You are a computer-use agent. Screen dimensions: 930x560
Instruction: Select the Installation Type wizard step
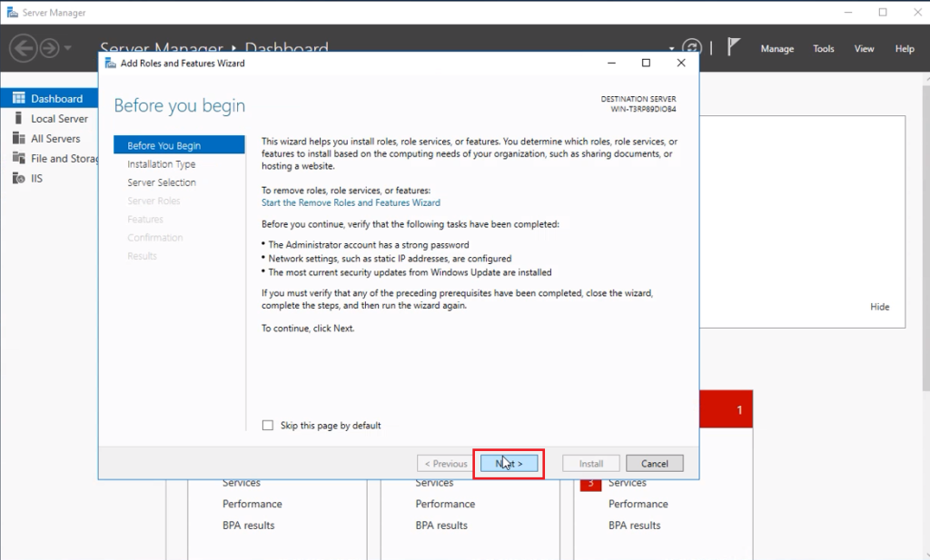tap(161, 164)
